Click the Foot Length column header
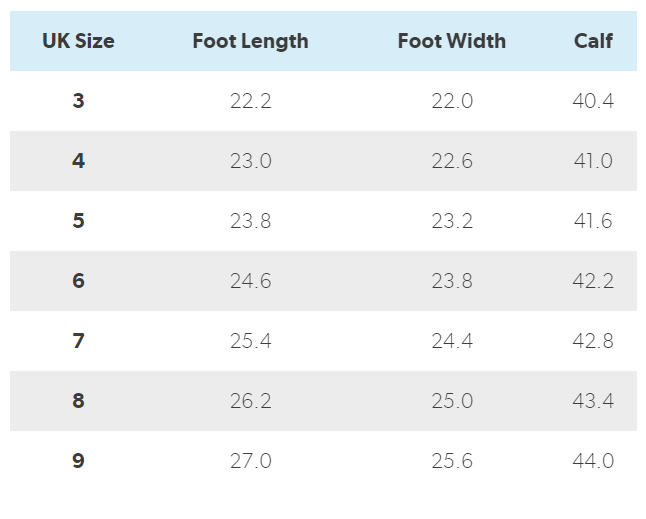 pos(250,41)
